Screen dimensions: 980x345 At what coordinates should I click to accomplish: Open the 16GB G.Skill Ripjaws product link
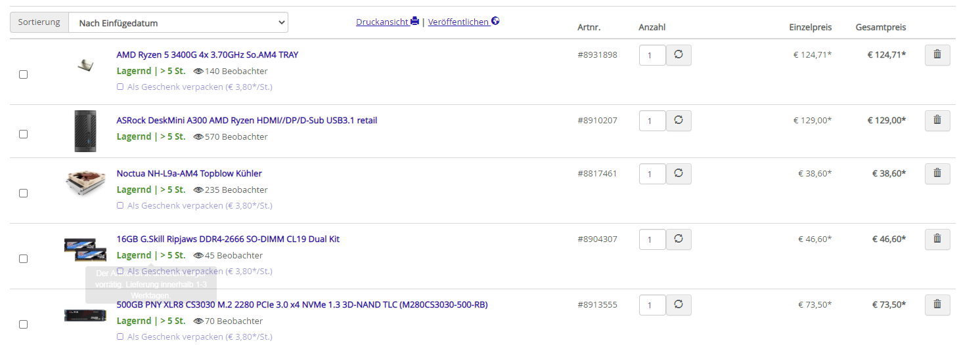(228, 239)
